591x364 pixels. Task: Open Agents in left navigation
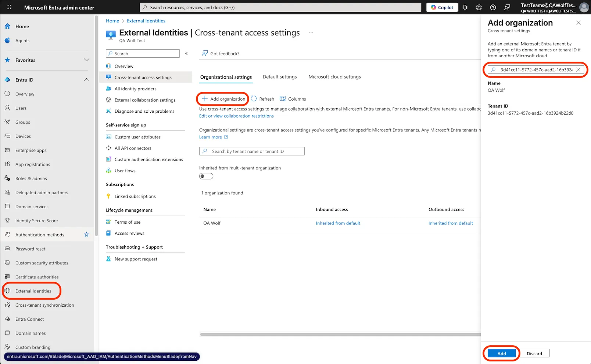point(22,41)
